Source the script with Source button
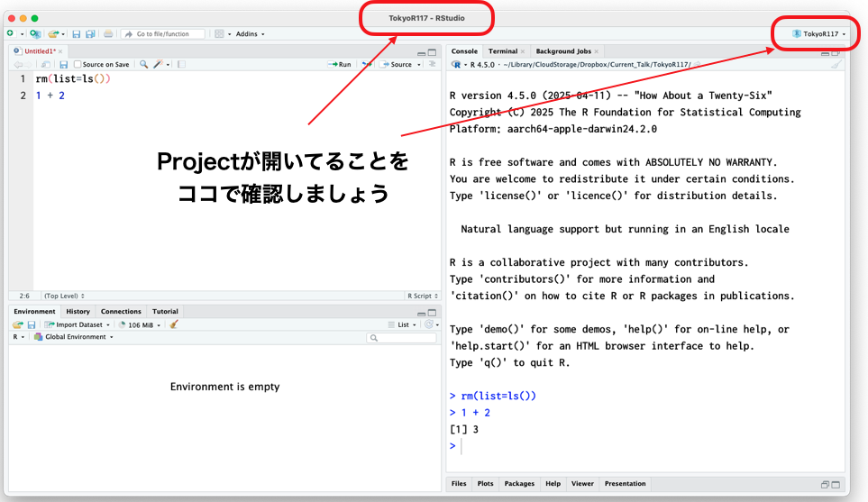Viewport: 868px width, 502px height. pos(396,64)
